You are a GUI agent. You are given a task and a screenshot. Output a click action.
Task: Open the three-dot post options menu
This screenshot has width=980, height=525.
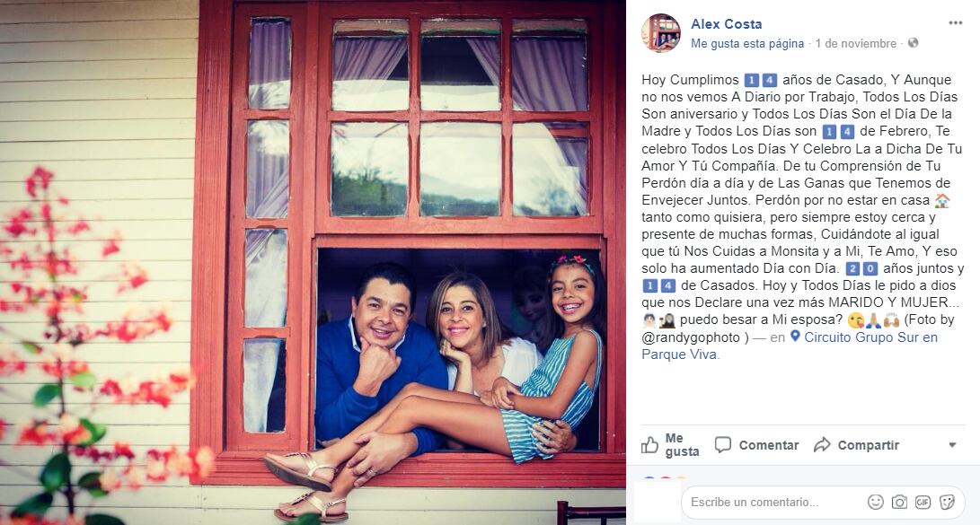[955, 23]
